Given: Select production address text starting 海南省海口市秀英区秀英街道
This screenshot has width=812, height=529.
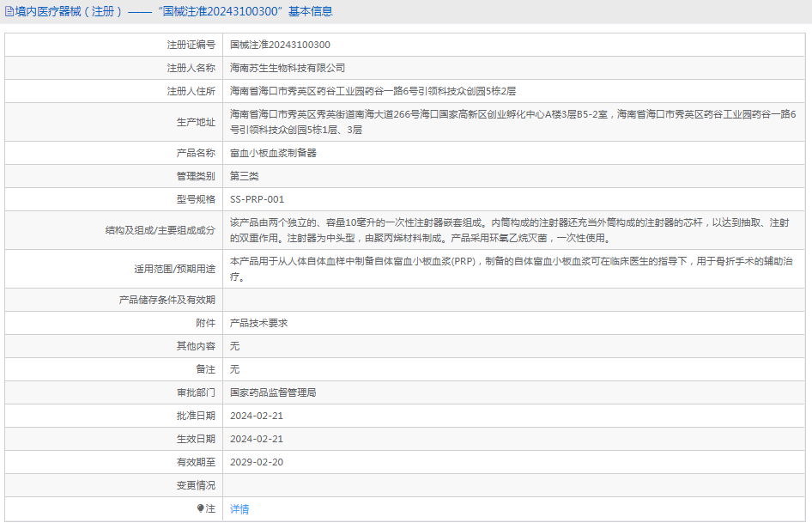Looking at the screenshot, I should pos(512,122).
